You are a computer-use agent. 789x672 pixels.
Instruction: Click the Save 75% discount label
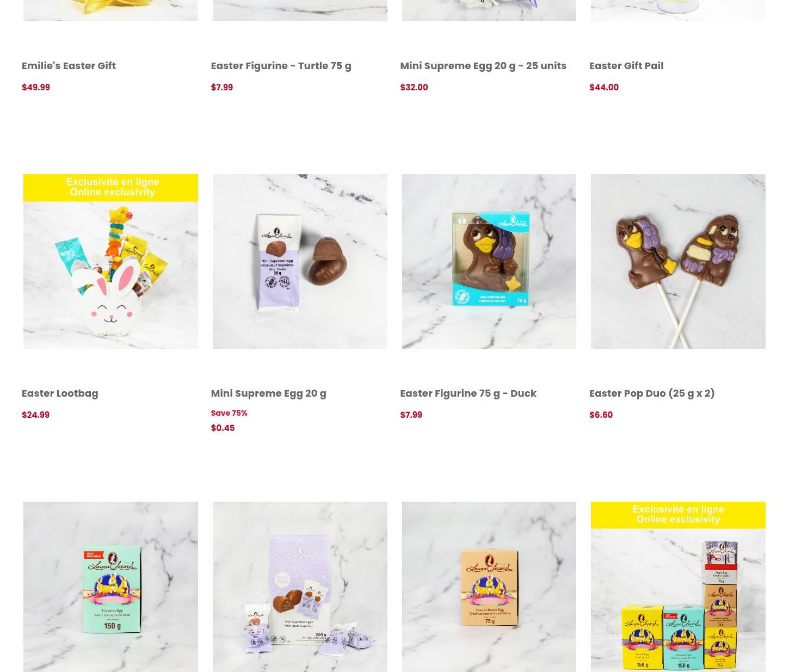click(x=229, y=413)
